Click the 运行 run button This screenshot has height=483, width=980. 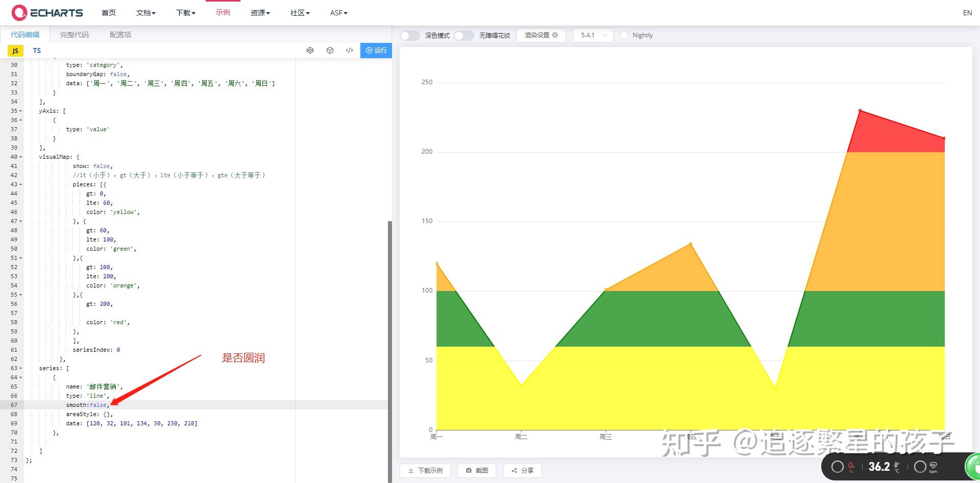click(x=376, y=50)
